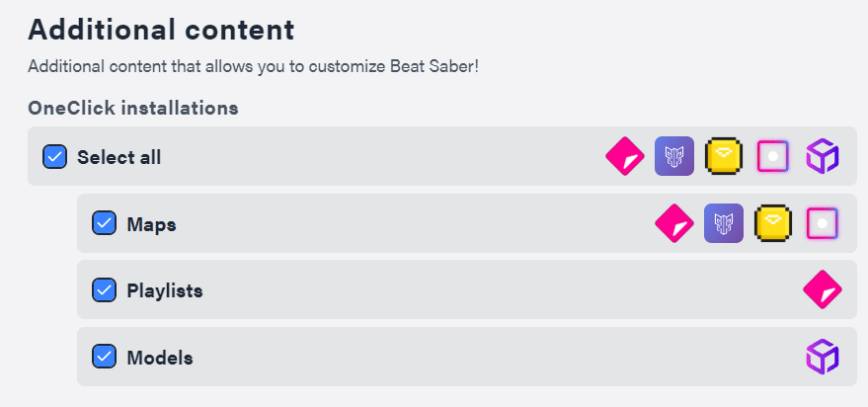Click the pink BeatSaver icon in Playlists row
The image size is (868, 407).
(x=822, y=289)
